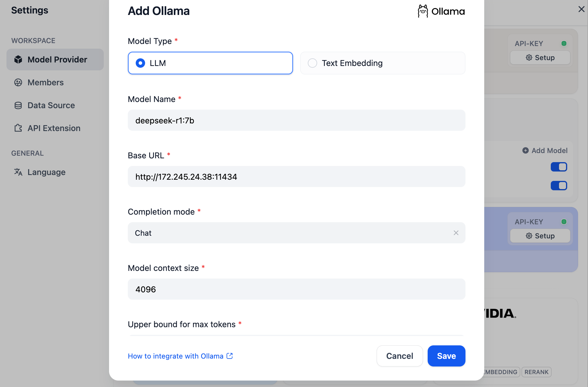Click the Base URL input field

tap(296, 176)
